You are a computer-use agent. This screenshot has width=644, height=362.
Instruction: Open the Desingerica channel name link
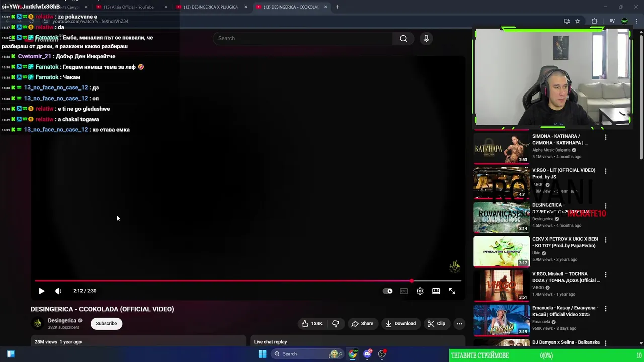point(62,320)
